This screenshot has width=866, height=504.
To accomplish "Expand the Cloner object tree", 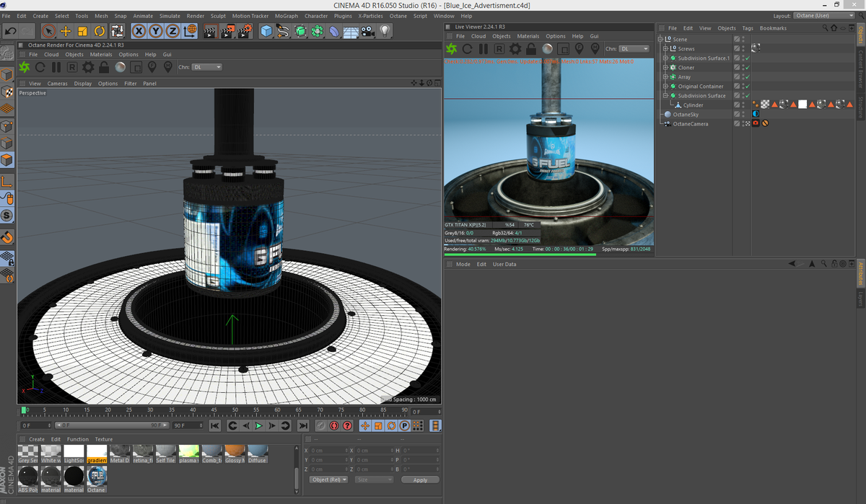I will coord(665,68).
